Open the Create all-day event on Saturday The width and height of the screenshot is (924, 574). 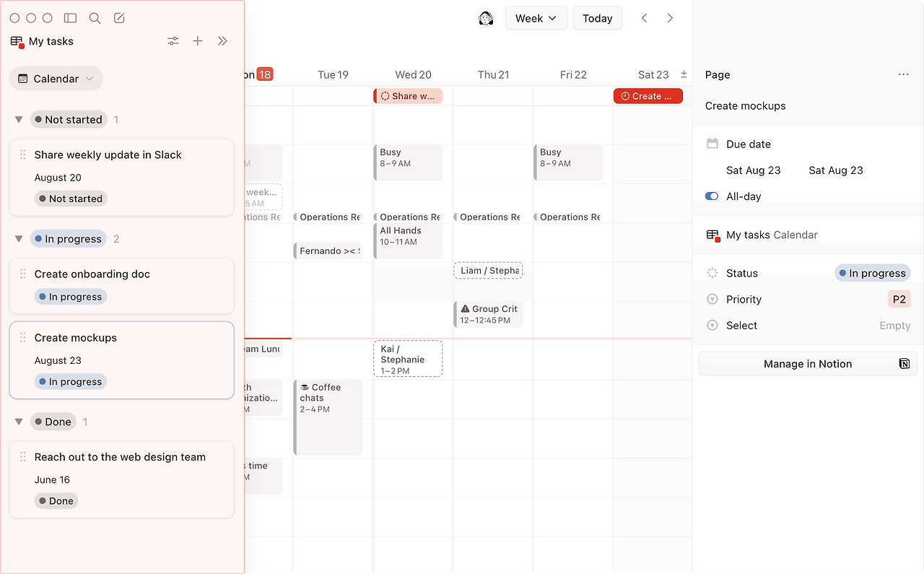point(648,96)
